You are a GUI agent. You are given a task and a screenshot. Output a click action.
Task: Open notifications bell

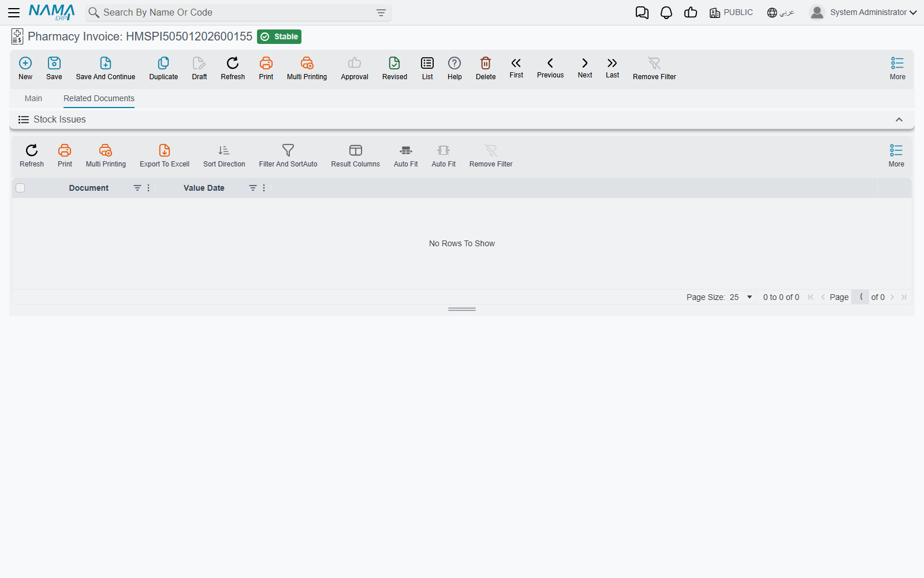[x=666, y=13]
